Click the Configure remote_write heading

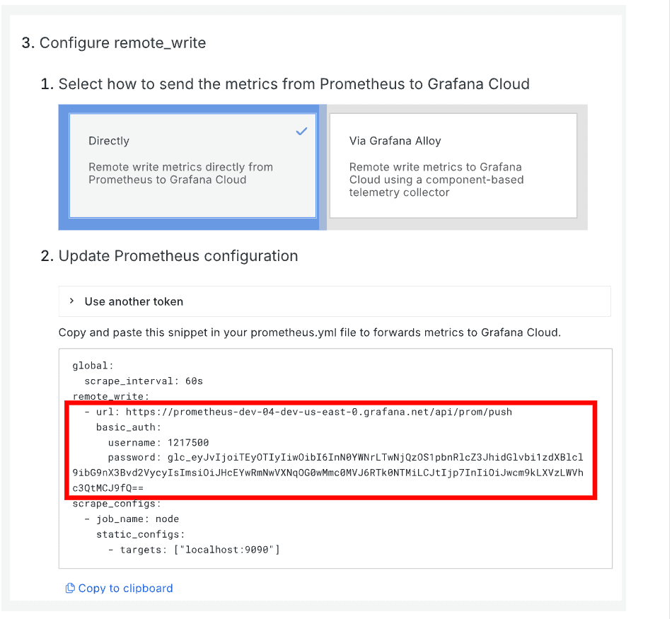[x=122, y=42]
